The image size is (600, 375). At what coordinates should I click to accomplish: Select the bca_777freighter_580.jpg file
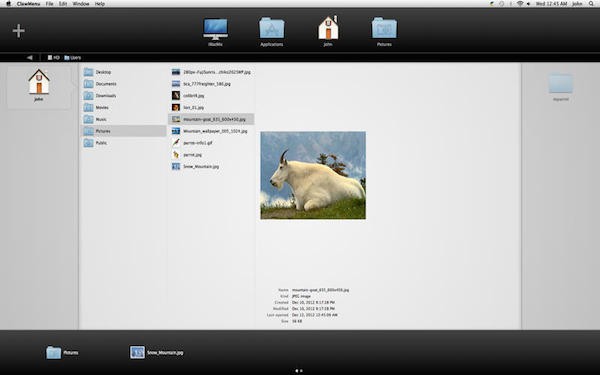[x=211, y=84]
